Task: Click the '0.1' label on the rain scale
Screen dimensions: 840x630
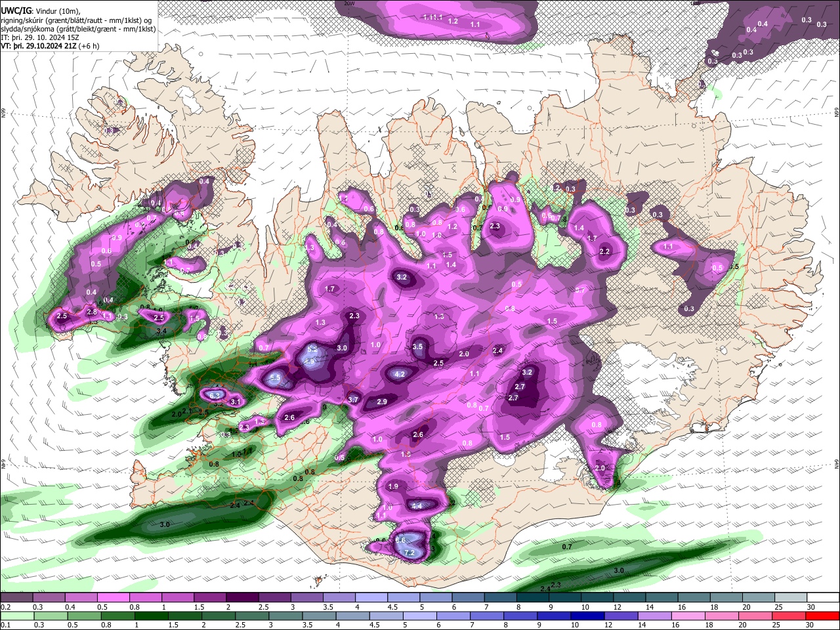Action: click(x=5, y=625)
